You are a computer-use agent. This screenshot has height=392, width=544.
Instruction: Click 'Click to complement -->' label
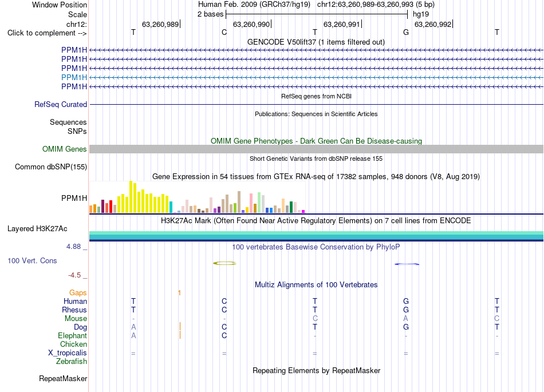tap(47, 33)
